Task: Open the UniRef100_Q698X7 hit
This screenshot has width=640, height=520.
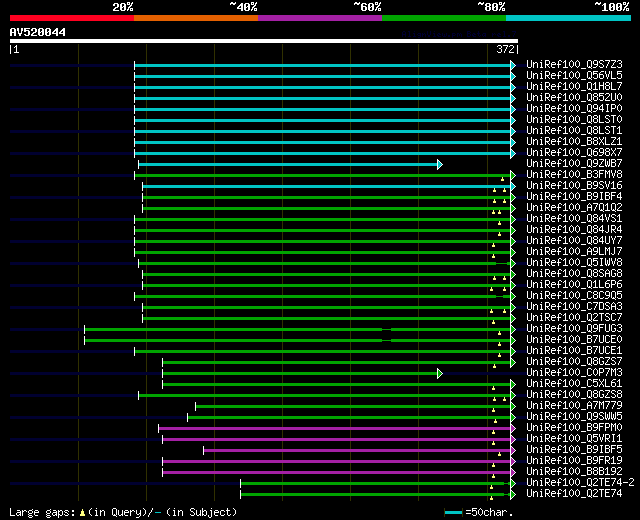Action: click(x=574, y=153)
